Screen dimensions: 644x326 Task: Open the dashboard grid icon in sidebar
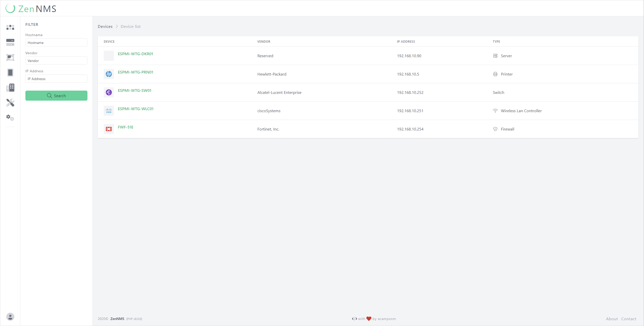click(x=10, y=27)
